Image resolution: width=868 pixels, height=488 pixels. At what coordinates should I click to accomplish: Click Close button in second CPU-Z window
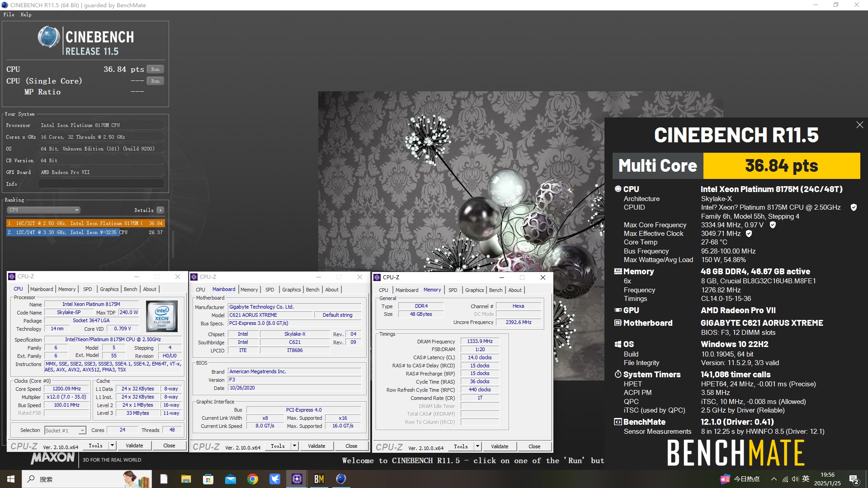(x=351, y=446)
